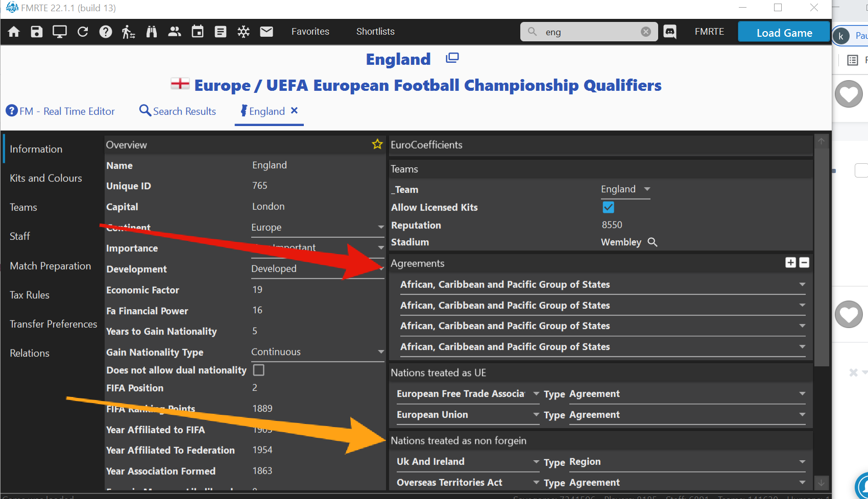
Task: Open Match Preparation section
Action: [51, 266]
